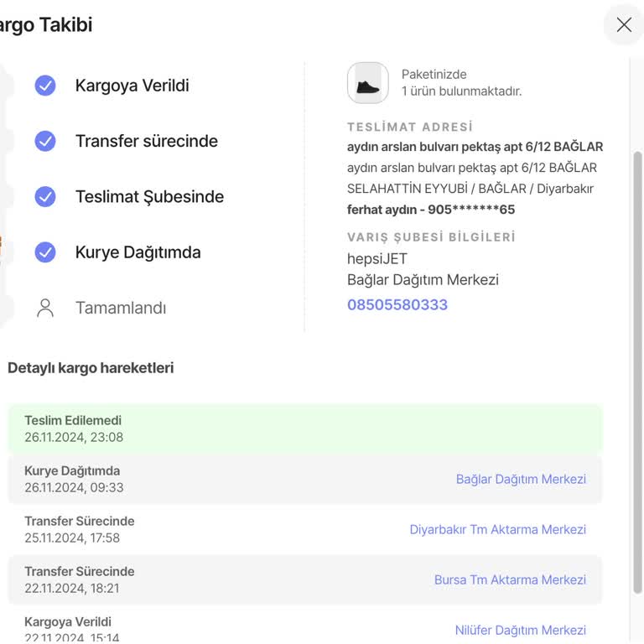Click the 26.11.2024, 23:08 timestamp
The height and width of the screenshot is (644, 644).
[74, 438]
